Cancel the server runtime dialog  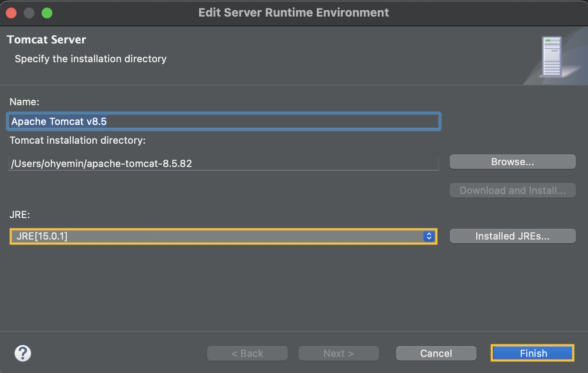(x=436, y=353)
